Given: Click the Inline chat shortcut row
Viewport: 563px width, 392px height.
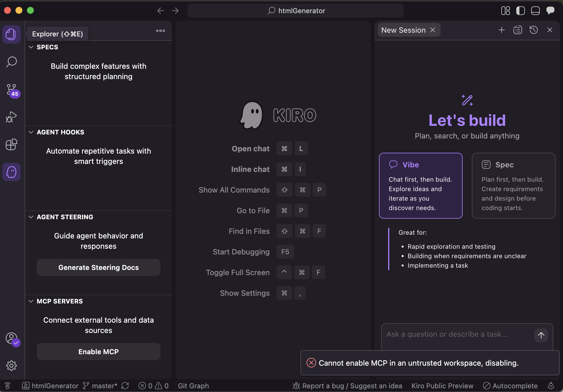Looking at the screenshot, I should point(268,169).
